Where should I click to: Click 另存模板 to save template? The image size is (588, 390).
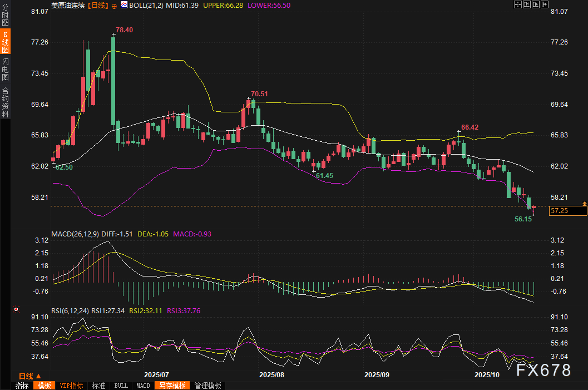pos(172,386)
